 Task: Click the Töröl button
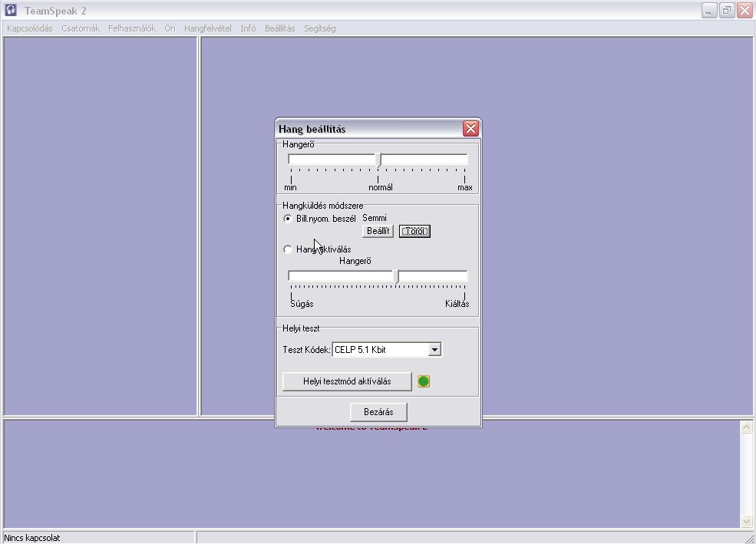coord(414,231)
